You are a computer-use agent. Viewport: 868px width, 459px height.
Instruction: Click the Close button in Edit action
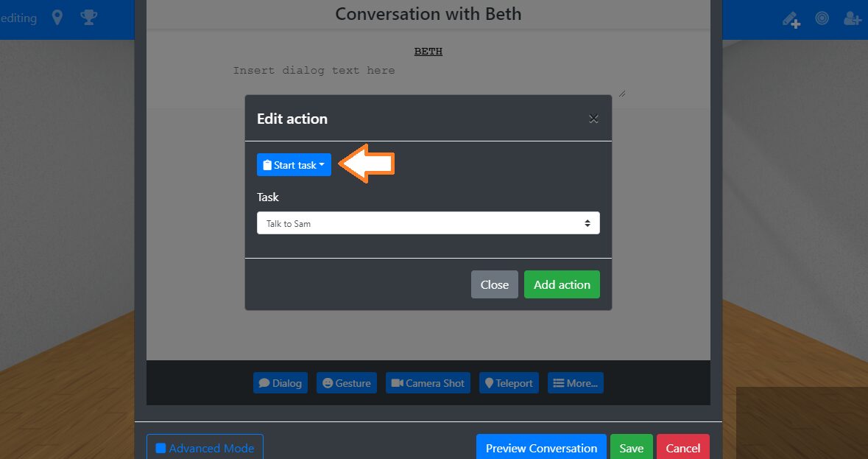click(494, 284)
